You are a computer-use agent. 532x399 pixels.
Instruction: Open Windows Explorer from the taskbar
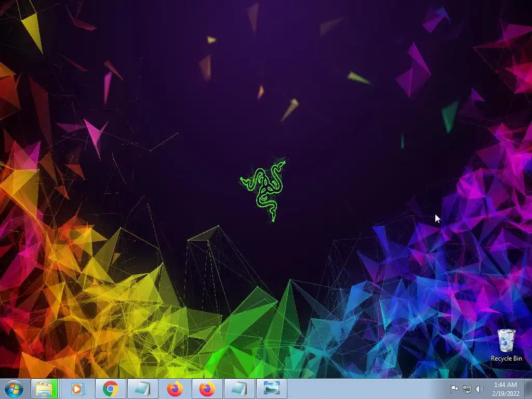point(45,389)
